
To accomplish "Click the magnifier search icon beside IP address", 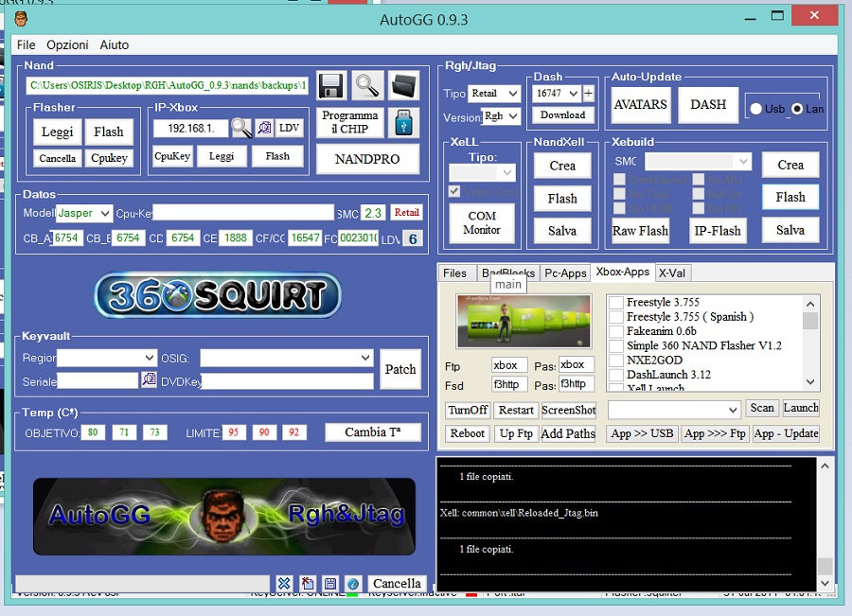I will pyautogui.click(x=241, y=128).
